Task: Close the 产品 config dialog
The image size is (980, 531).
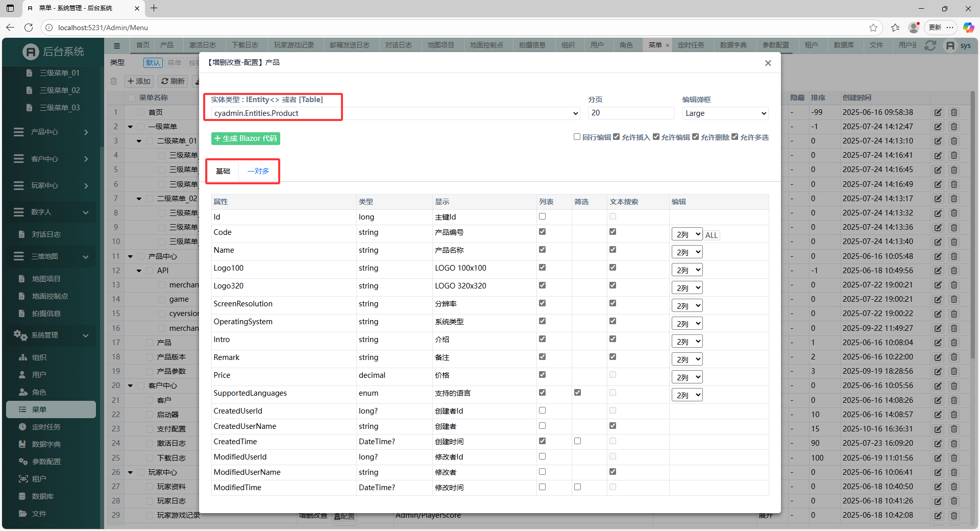Action: pos(768,63)
